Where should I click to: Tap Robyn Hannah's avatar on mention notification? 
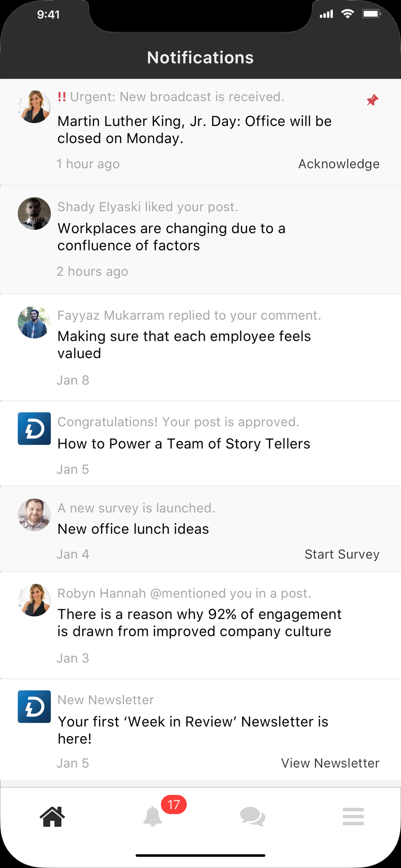(x=34, y=600)
